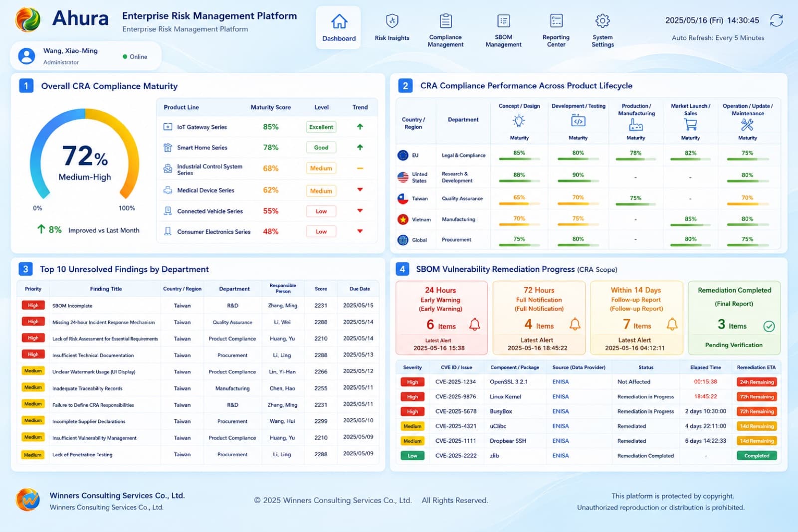Click the Ahura logo

(28, 20)
